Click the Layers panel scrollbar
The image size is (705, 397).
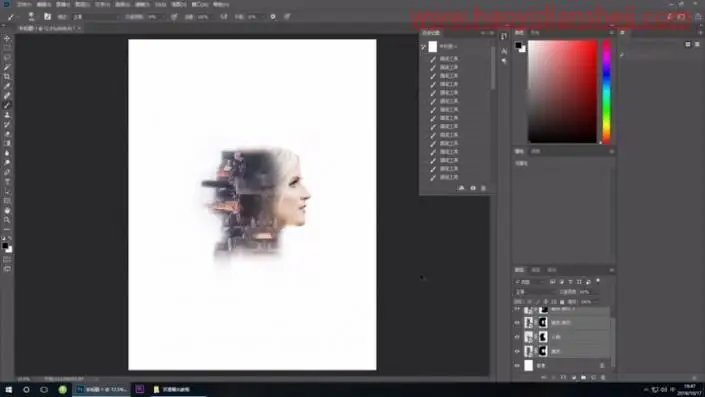pyautogui.click(x=612, y=342)
